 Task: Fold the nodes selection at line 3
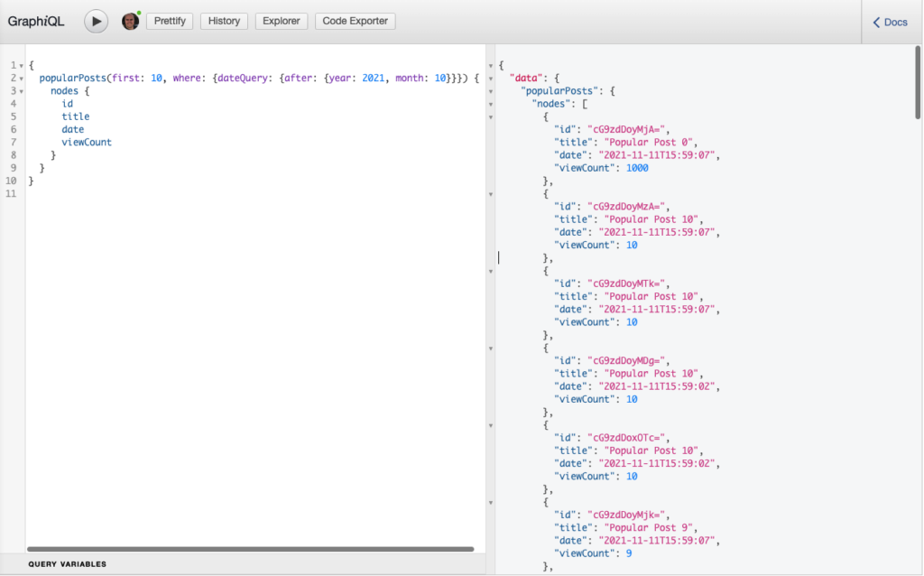21,91
